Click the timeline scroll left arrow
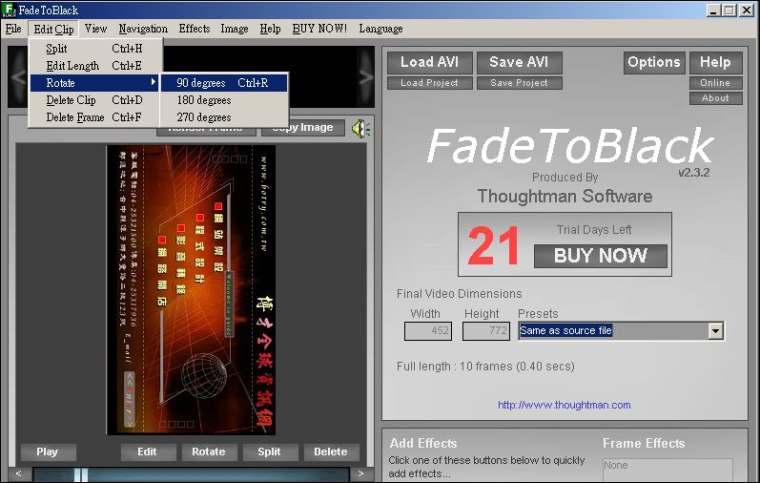Image resolution: width=760 pixels, height=483 pixels. click(x=18, y=473)
